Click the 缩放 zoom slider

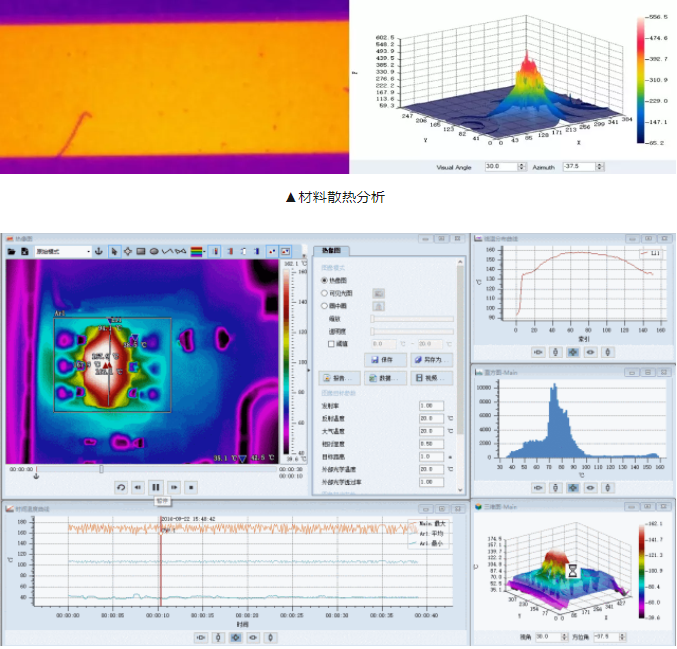click(412, 318)
